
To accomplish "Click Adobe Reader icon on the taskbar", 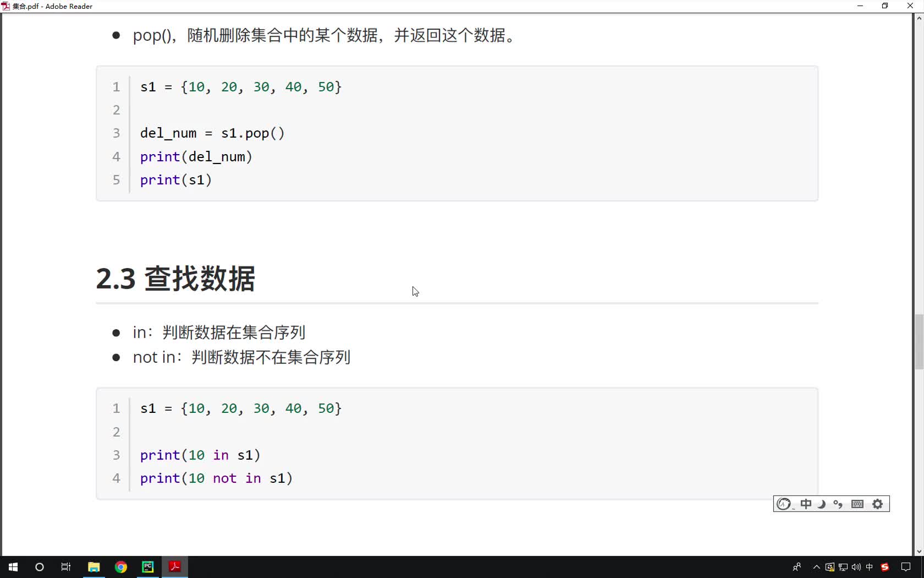I will click(x=175, y=567).
